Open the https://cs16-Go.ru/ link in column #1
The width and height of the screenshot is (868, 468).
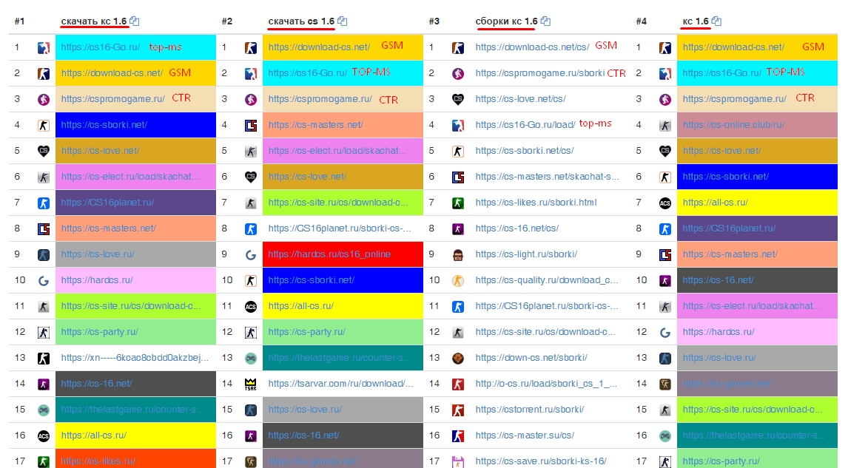[x=100, y=47]
